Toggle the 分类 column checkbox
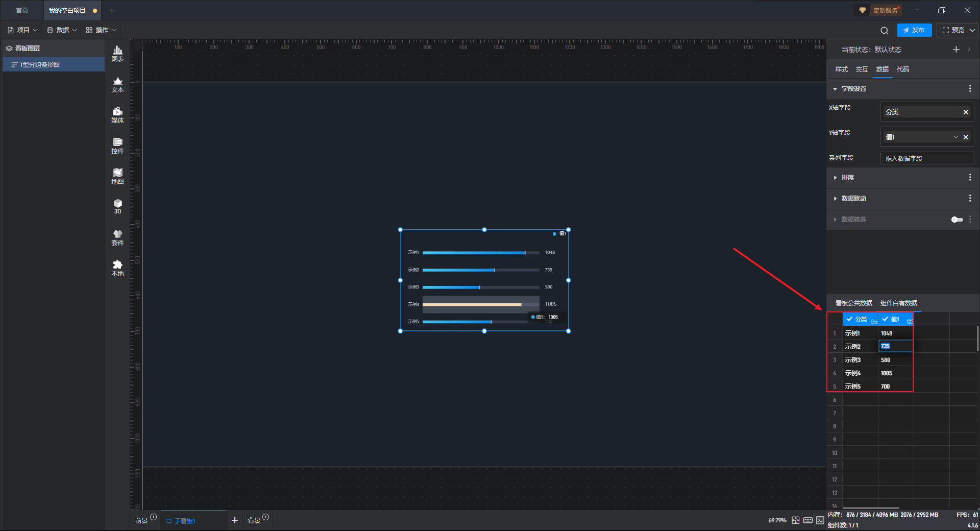Image resolution: width=980 pixels, height=531 pixels. coord(849,319)
